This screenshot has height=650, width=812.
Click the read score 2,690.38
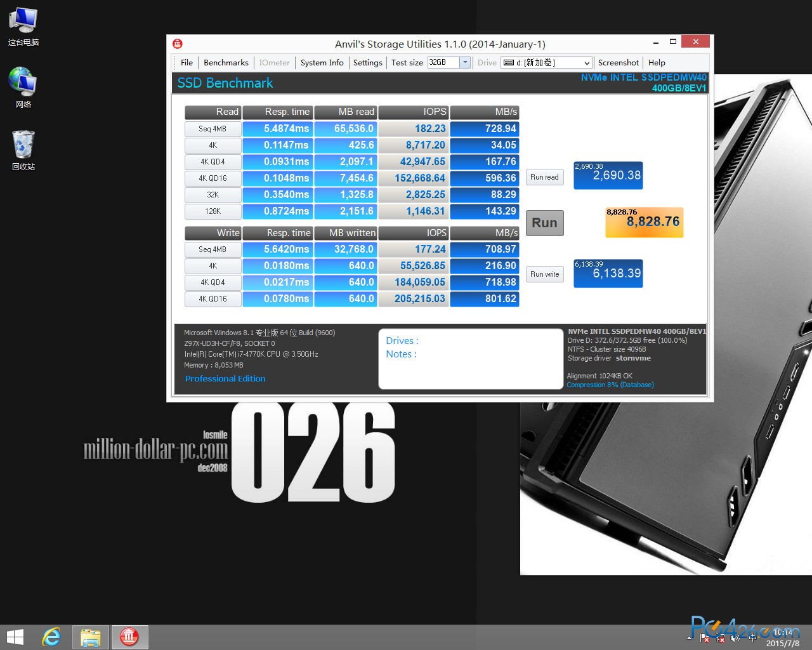(x=608, y=175)
